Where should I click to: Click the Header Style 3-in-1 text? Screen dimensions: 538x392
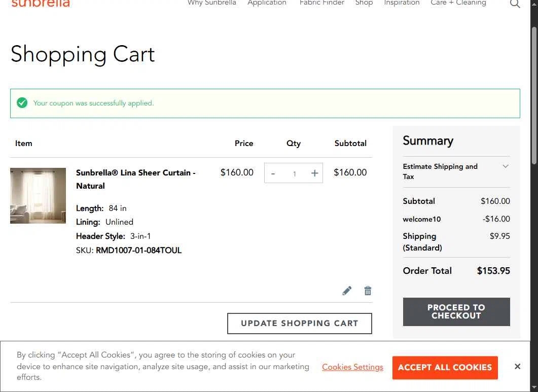[x=113, y=236]
